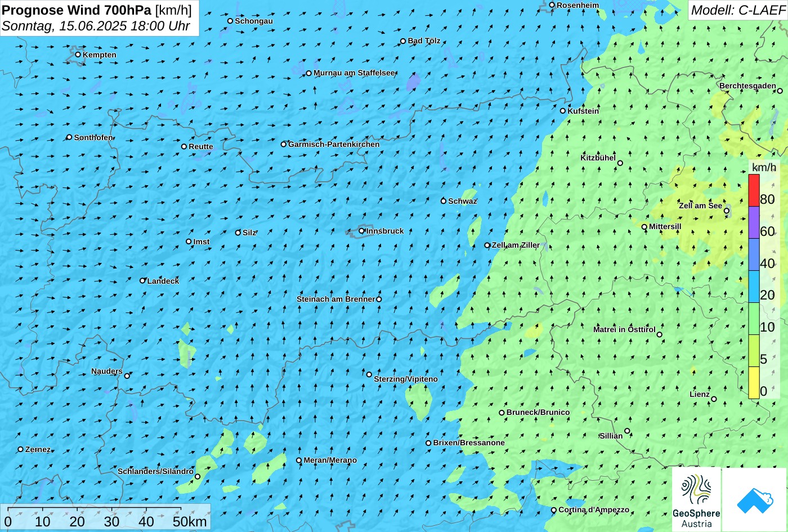The width and height of the screenshot is (788, 532).
Task: Click the Zell am See marker
Action: (727, 211)
